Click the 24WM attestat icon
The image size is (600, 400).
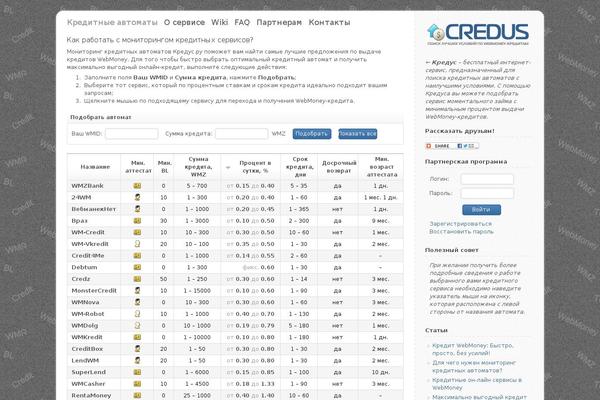[x=137, y=198]
